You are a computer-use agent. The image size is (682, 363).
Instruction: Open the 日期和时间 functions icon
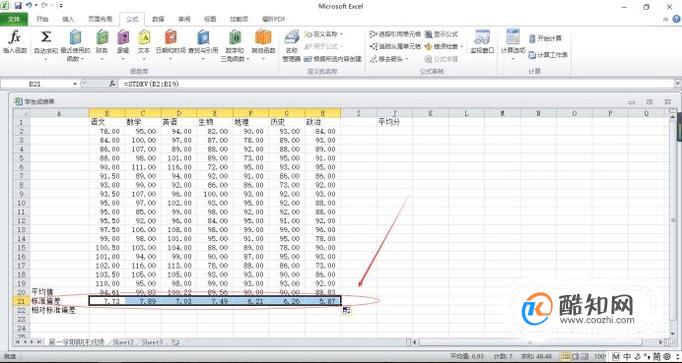[x=170, y=42]
